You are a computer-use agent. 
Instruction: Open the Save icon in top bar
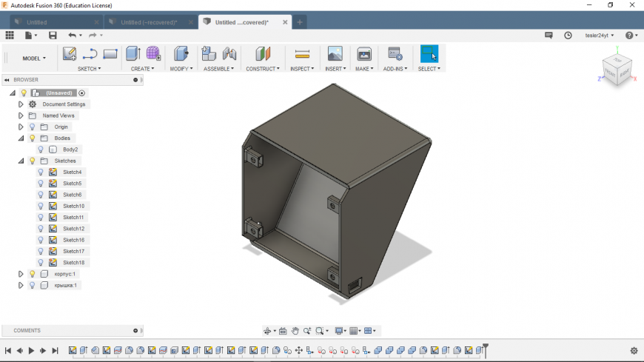(53, 36)
